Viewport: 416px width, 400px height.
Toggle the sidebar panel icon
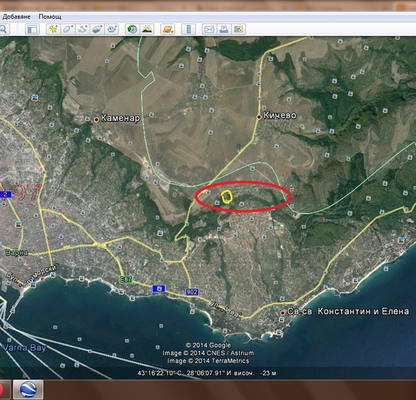[x=32, y=29]
